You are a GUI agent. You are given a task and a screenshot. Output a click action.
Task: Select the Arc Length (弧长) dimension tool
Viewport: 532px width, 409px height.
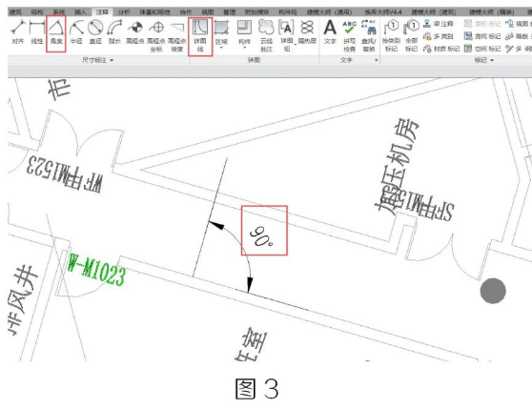point(114,31)
